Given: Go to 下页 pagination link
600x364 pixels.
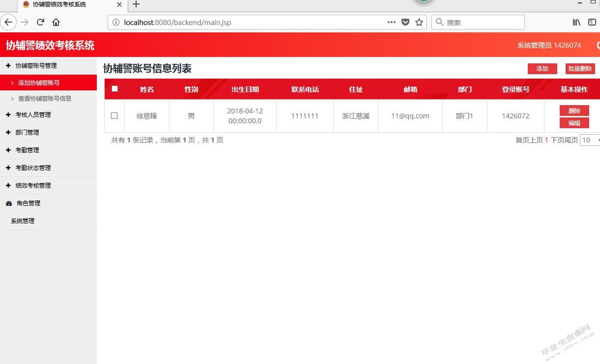Looking at the screenshot, I should (558, 140).
